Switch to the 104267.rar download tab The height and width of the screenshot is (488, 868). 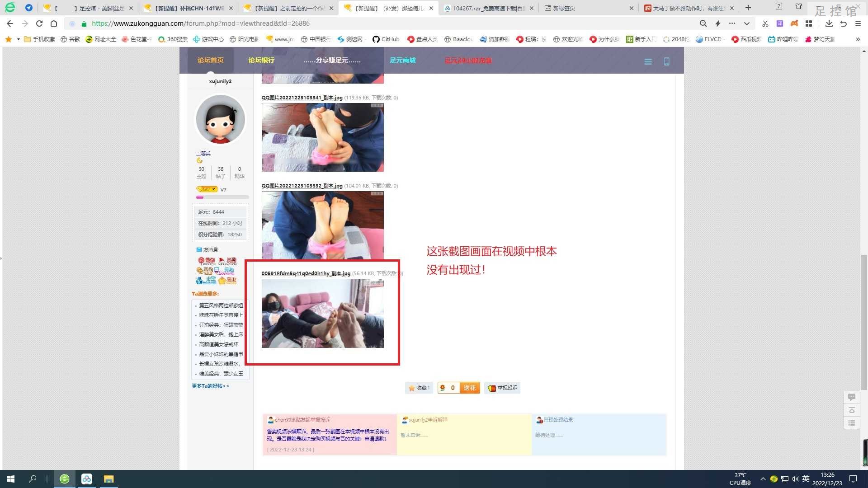tap(489, 8)
